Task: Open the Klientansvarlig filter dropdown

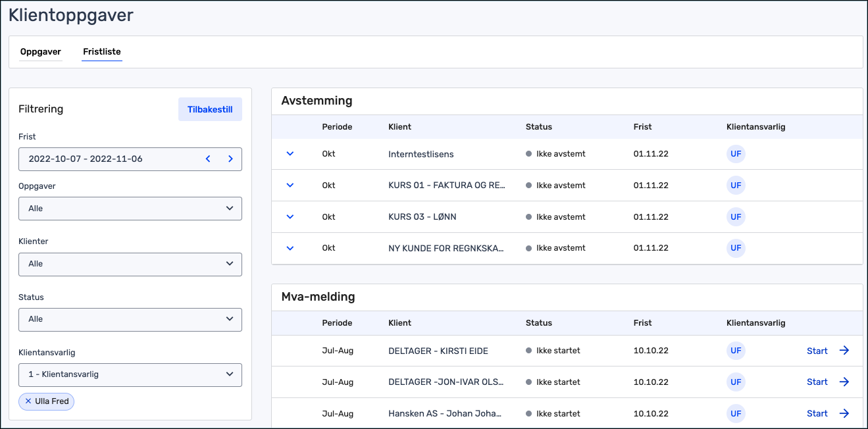Action: (x=130, y=374)
